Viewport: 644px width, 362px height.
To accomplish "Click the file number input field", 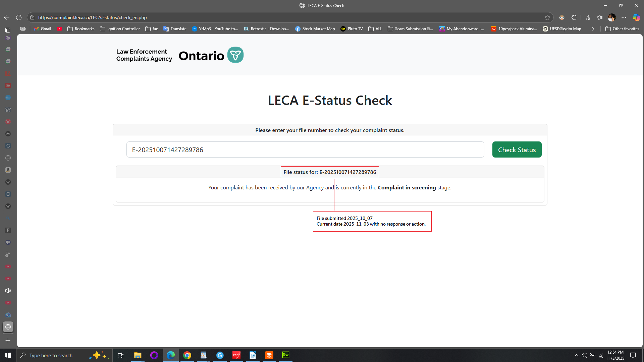I will pos(305,150).
